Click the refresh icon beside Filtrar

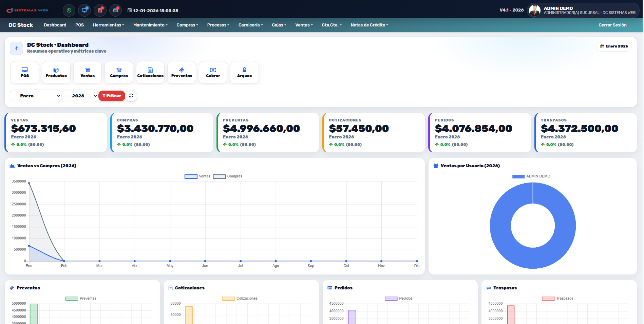pos(131,96)
